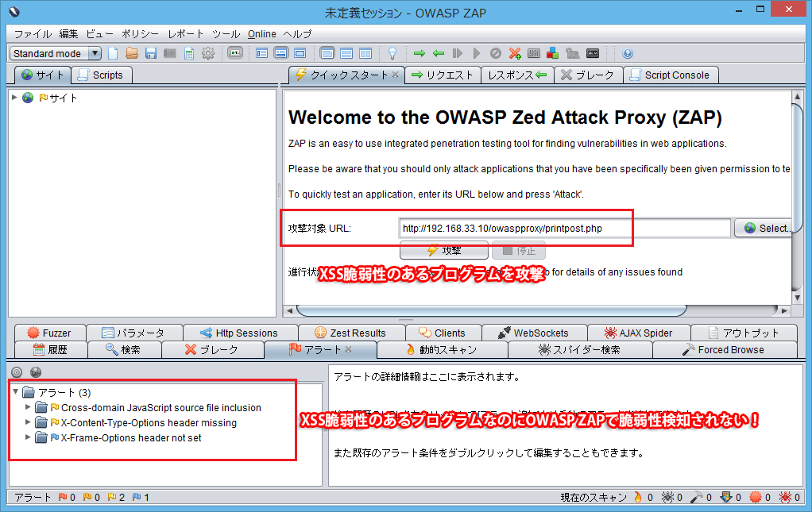Open a session using the folder icon
Image resolution: width=812 pixels, height=512 pixels.
tap(132, 53)
